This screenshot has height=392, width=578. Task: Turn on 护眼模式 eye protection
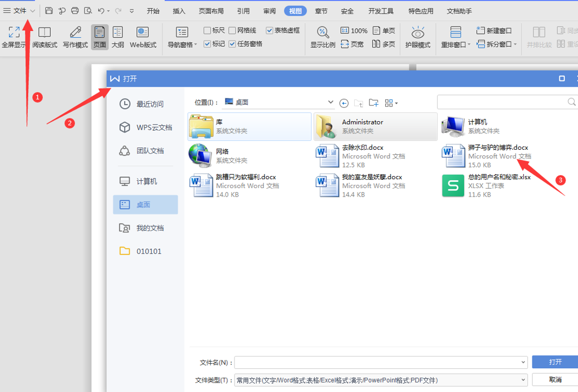[x=418, y=37]
